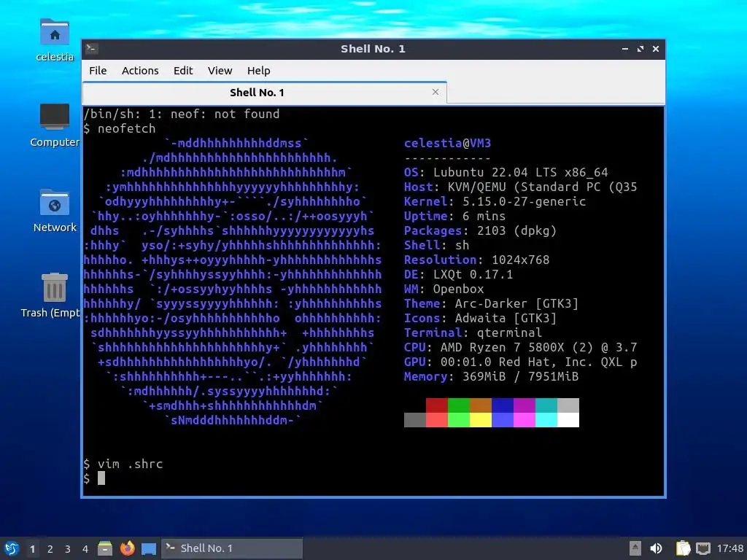
Task: Click the 'GPU: 00:01.0 Red Hat' line
Action: 521,362
